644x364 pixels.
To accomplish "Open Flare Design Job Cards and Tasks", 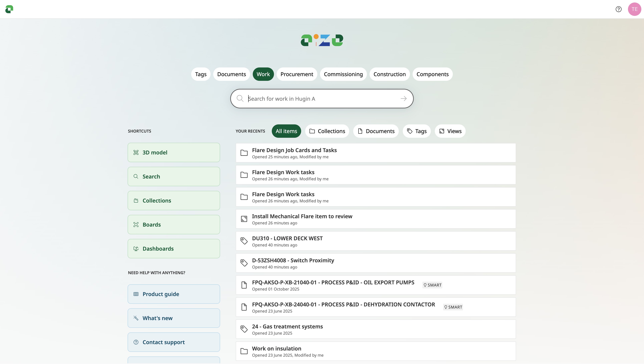I will [294, 150].
